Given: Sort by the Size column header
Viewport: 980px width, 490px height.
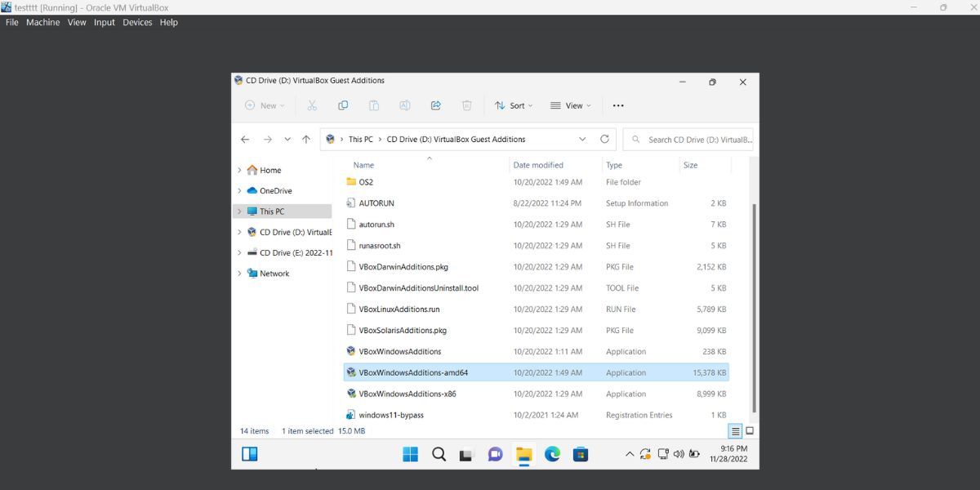Looking at the screenshot, I should tap(690, 165).
